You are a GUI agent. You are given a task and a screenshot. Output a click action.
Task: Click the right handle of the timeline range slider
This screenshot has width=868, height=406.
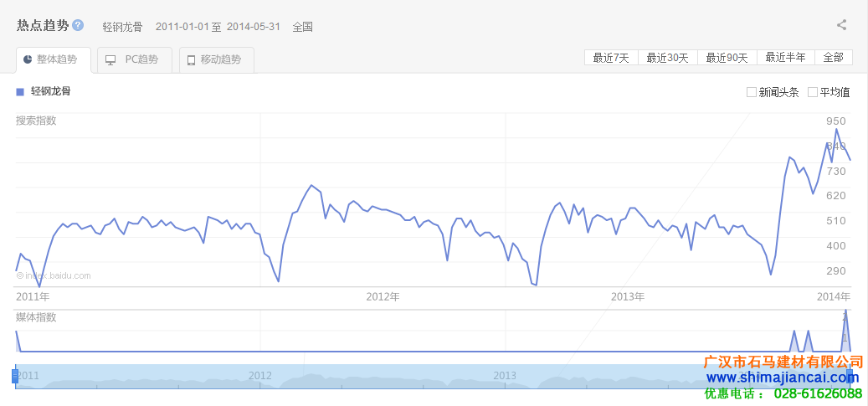tap(850, 377)
